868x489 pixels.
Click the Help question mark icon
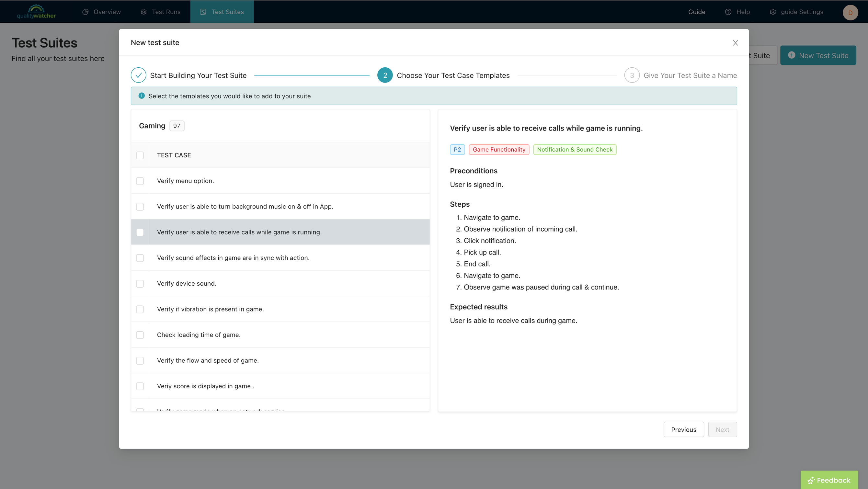point(728,12)
